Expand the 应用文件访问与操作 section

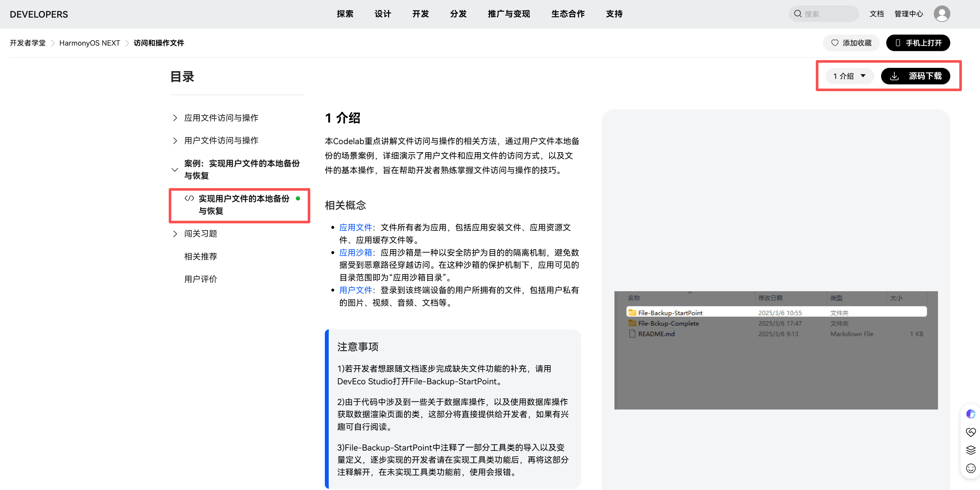tap(175, 118)
